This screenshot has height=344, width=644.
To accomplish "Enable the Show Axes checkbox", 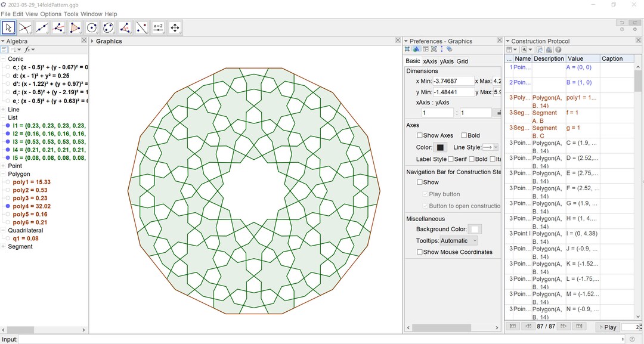I will (x=421, y=135).
